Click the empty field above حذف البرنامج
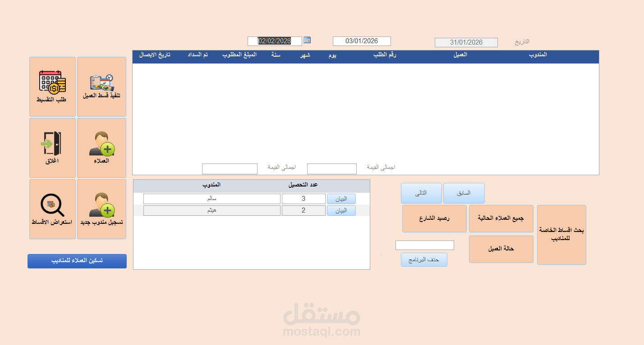Image resolution: width=644 pixels, height=345 pixels. click(425, 245)
